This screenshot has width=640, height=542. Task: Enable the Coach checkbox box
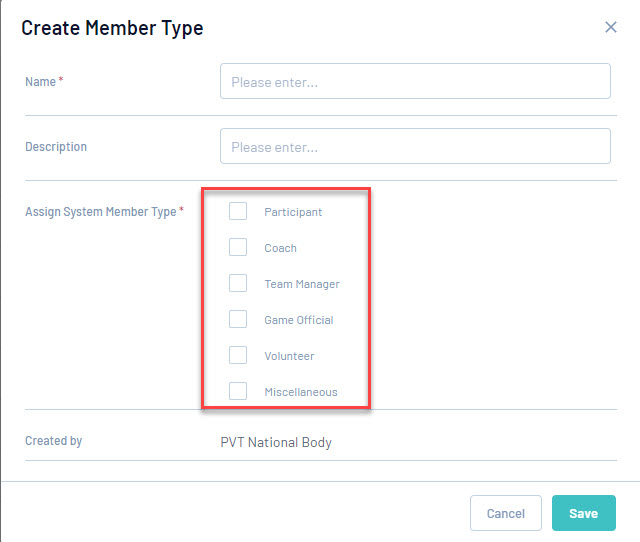(x=238, y=247)
